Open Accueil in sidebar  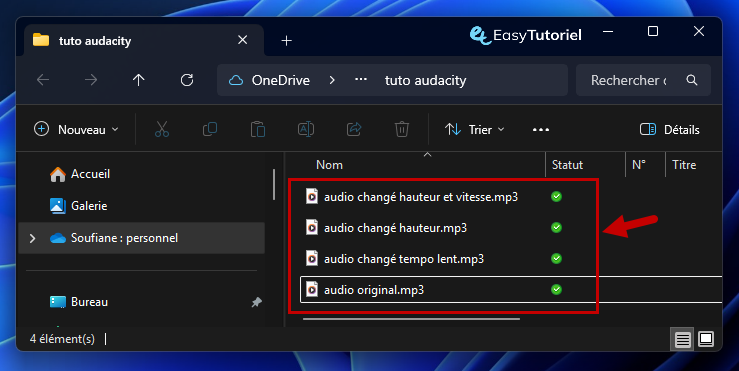90,174
